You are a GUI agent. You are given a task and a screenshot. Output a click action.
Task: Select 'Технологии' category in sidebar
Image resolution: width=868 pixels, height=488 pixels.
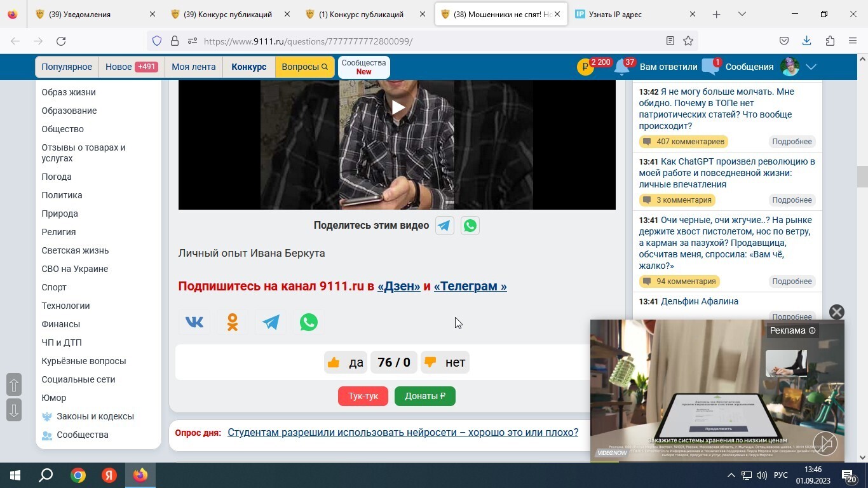pos(65,306)
